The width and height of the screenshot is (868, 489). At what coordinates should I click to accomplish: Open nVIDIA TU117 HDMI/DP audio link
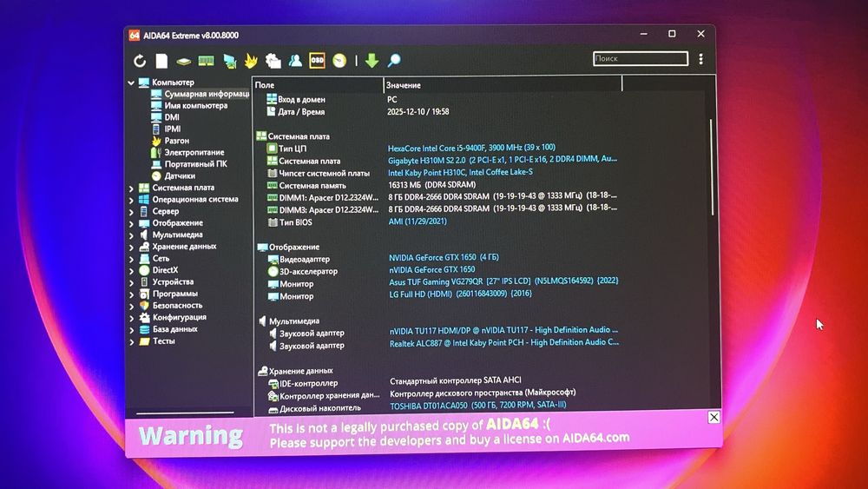pyautogui.click(x=503, y=330)
